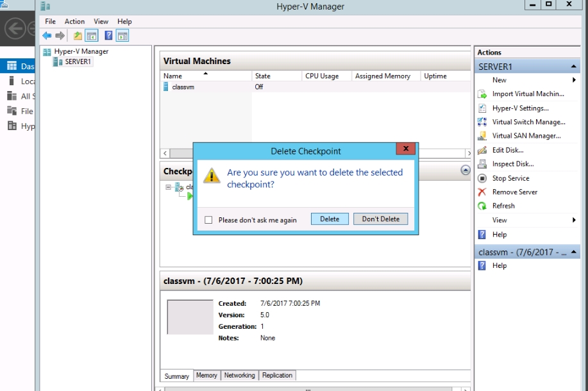Switch to the Networking tab
This screenshot has height=391, width=588.
pos(239,375)
